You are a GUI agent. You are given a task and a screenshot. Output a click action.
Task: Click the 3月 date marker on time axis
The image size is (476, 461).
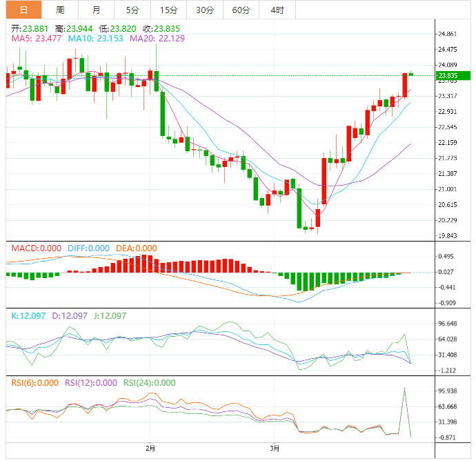(275, 449)
